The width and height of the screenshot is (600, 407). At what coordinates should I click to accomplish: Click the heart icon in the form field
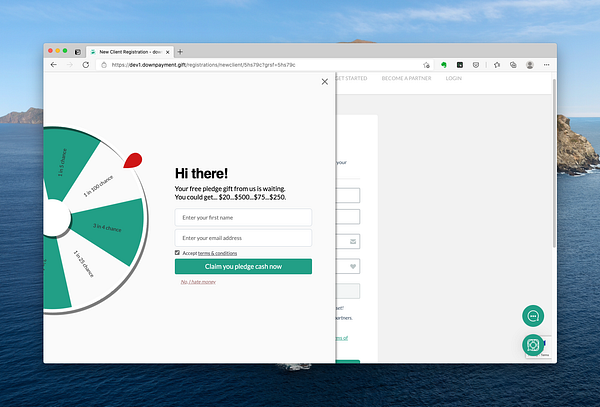point(353,266)
